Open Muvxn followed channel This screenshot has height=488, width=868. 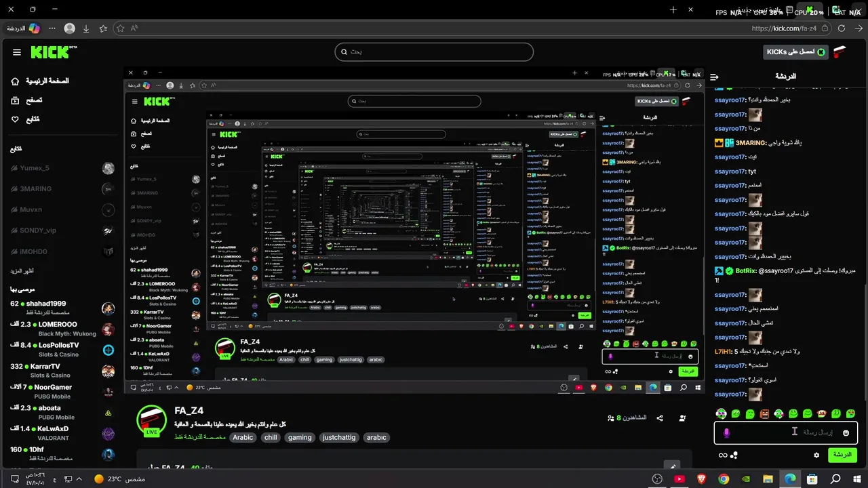pyautogui.click(x=62, y=210)
